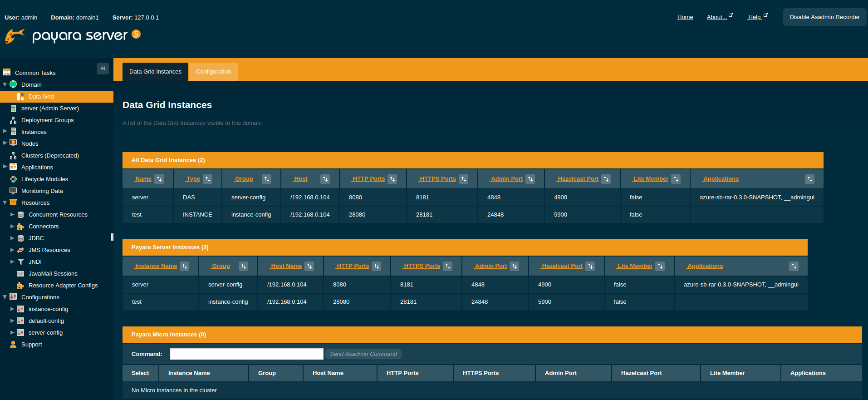868x400 pixels.
Task: Collapse the Domain tree node
Action: click(x=5, y=84)
